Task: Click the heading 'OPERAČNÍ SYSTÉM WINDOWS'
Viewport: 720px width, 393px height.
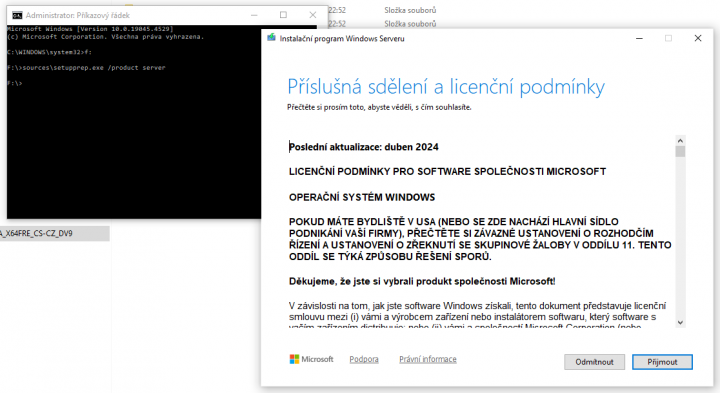Action: tap(362, 197)
